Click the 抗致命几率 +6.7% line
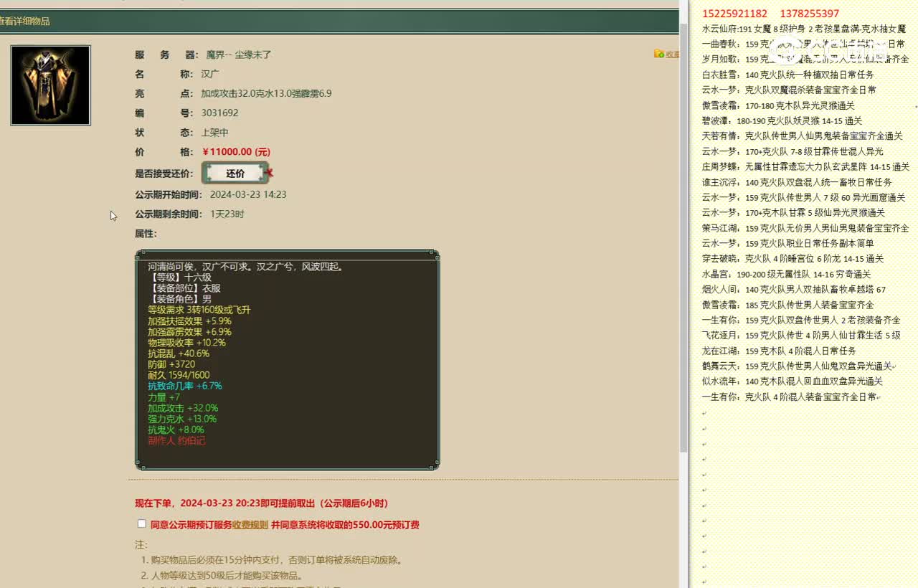The width and height of the screenshot is (918, 588). point(185,386)
